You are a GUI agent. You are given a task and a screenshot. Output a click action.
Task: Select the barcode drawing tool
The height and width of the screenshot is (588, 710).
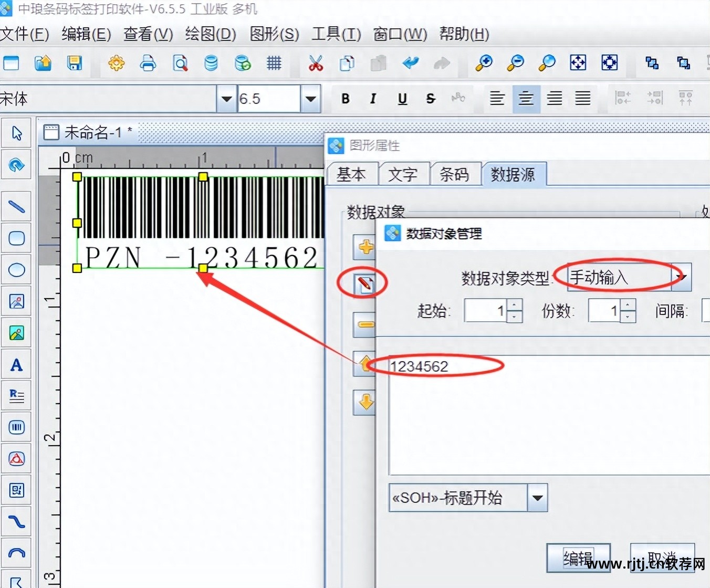click(16, 427)
